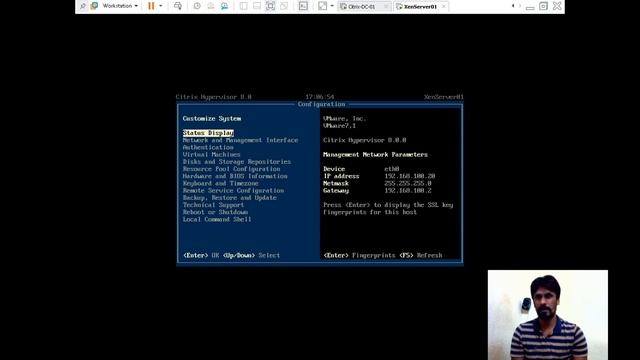Toggle thumbnail bar view icon

[257, 6]
